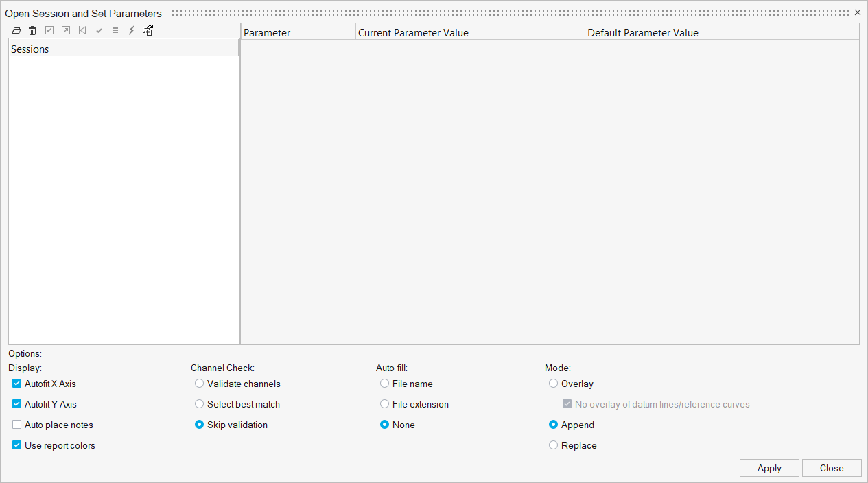
Task: Click the open session folder icon
Action: tap(16, 30)
